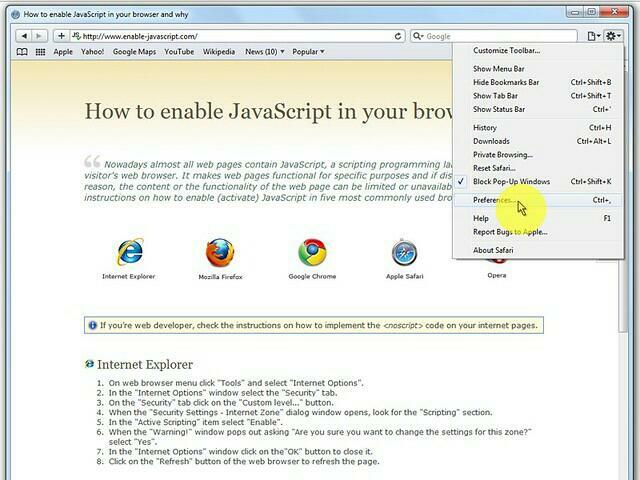The height and width of the screenshot is (480, 640).
Task: Expand the News (10) bookmarks dropdown
Action: tap(264, 52)
